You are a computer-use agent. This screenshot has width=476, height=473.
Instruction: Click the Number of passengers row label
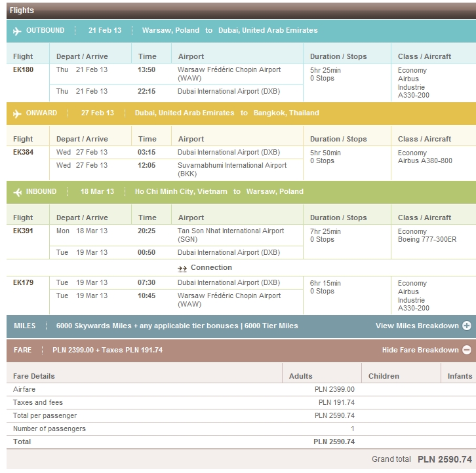tap(49, 428)
